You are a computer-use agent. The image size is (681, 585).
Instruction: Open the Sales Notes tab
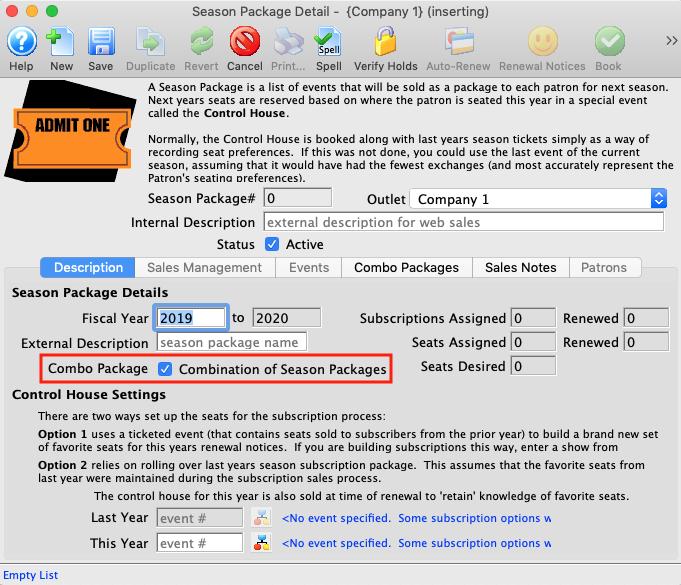tap(521, 268)
